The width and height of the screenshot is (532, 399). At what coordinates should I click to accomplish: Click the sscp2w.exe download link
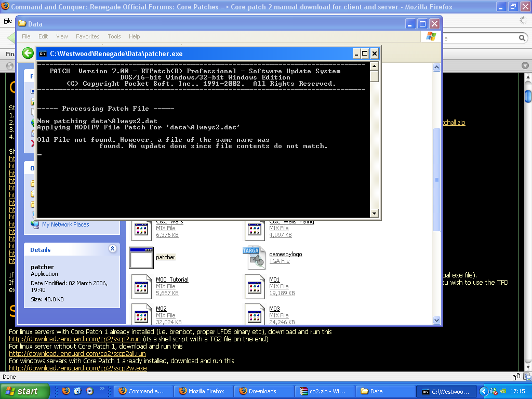point(77,368)
